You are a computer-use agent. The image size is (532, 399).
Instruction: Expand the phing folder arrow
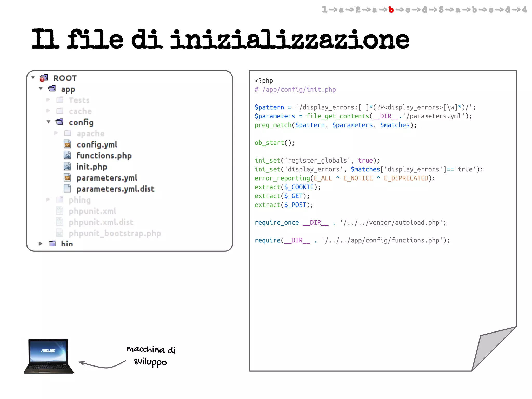[x=48, y=199]
